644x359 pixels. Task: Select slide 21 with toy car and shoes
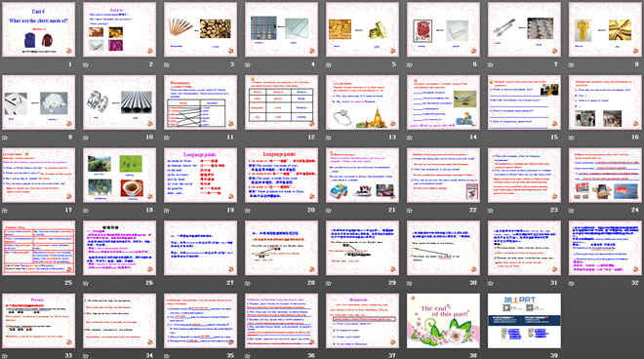click(x=362, y=175)
